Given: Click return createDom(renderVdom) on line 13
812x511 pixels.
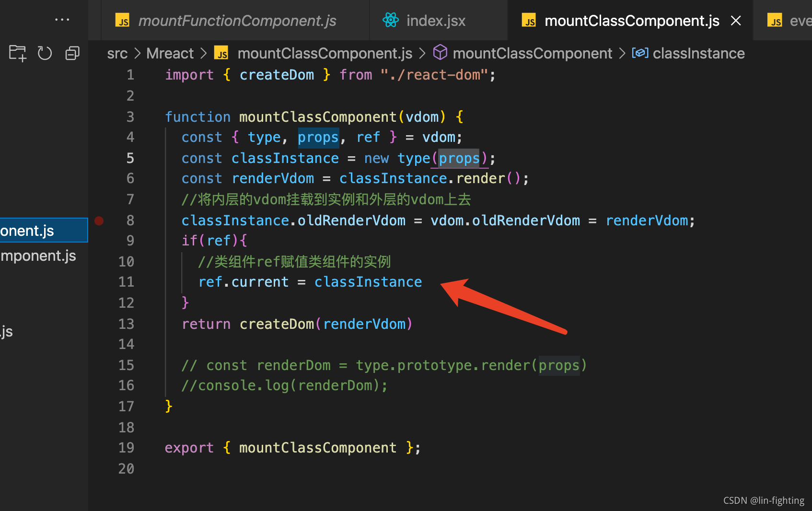Looking at the screenshot, I should [297, 324].
